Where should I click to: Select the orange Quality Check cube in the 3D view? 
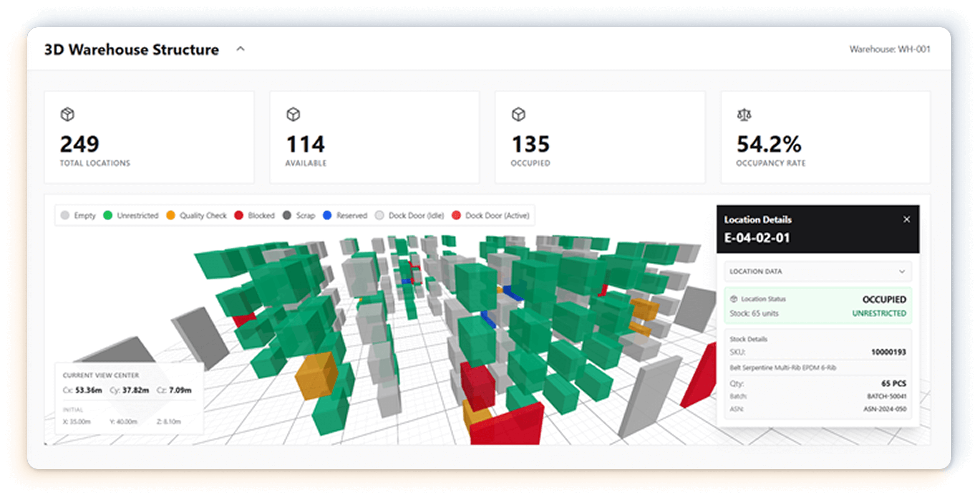317,376
